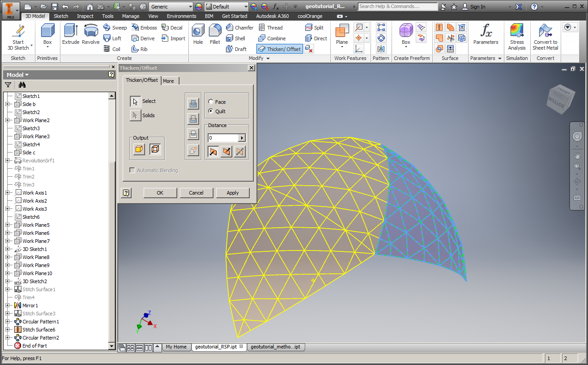This screenshot has width=588, height=365.
Task: Click the Find binoculars icon in Model browser
Action: pyautogui.click(x=22, y=85)
